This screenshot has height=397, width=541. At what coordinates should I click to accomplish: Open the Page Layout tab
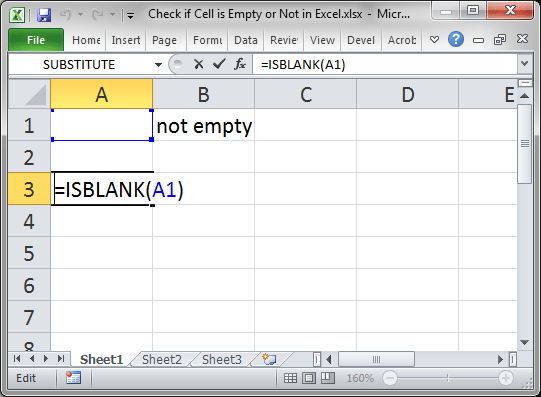165,40
